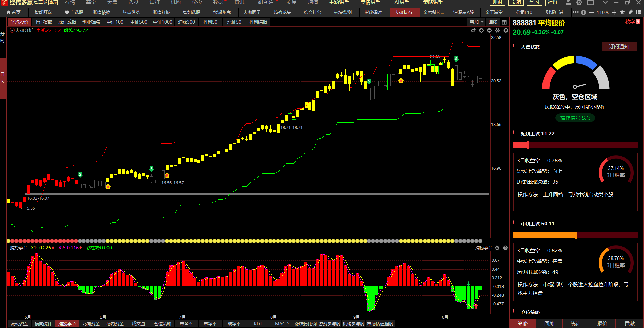
Task: Click the 画线 draw line button
Action: pos(493,22)
